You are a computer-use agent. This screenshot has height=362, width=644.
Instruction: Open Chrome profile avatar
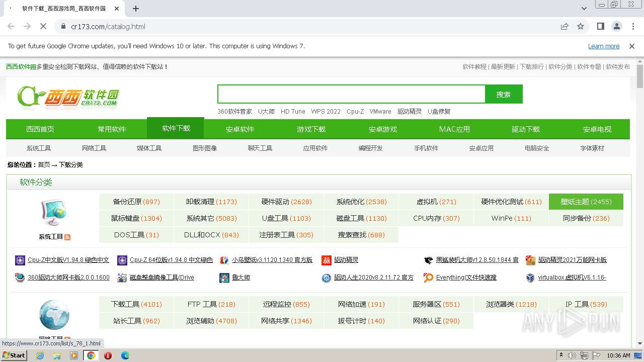click(616, 27)
